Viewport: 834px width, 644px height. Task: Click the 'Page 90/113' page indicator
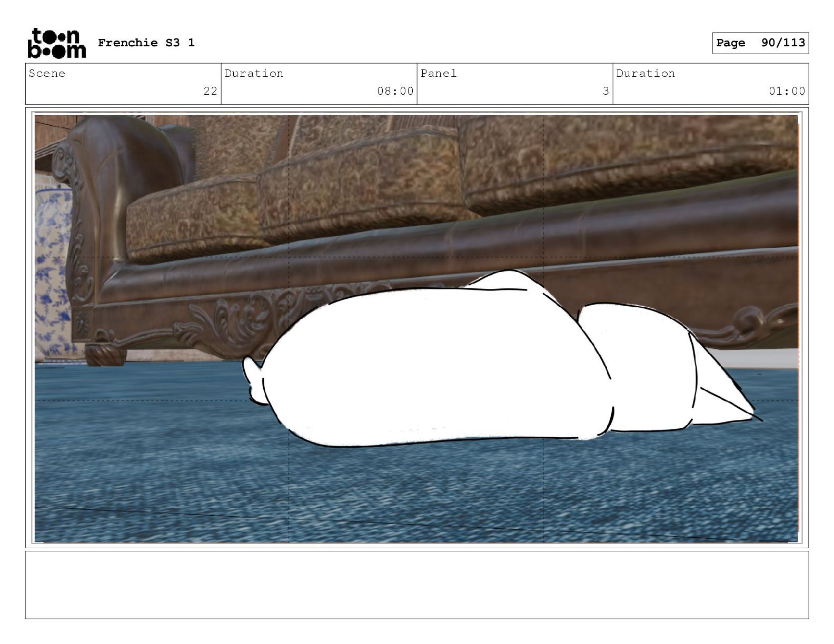click(x=760, y=43)
